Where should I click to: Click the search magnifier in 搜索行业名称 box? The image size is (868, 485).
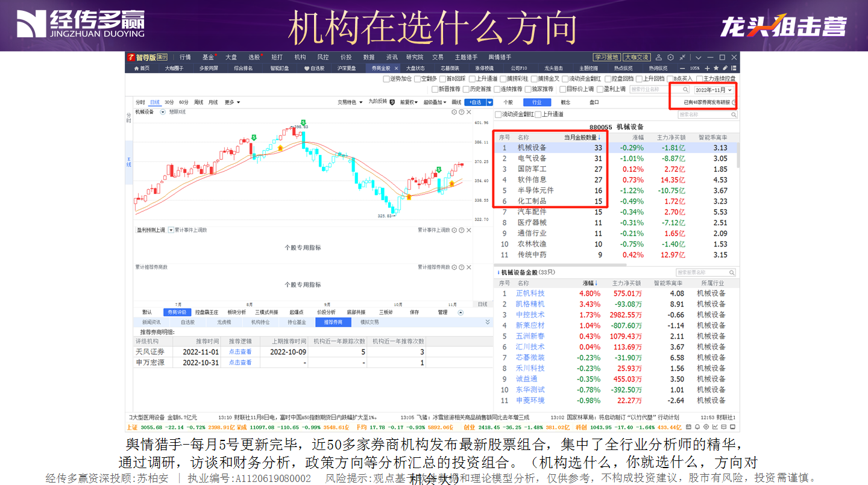685,89
